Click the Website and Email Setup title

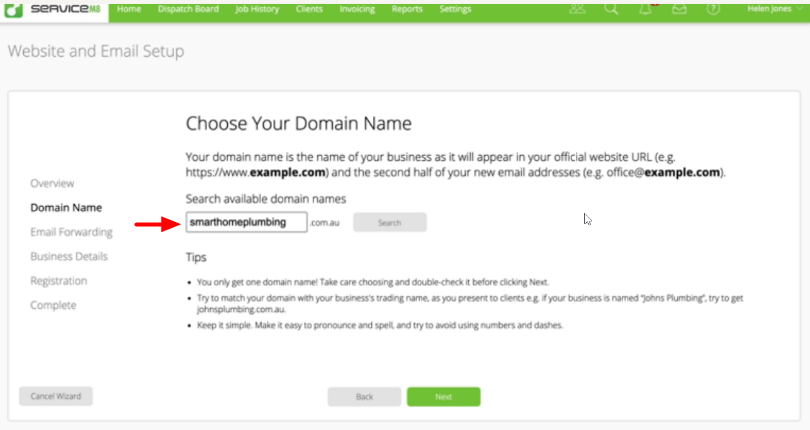point(96,51)
